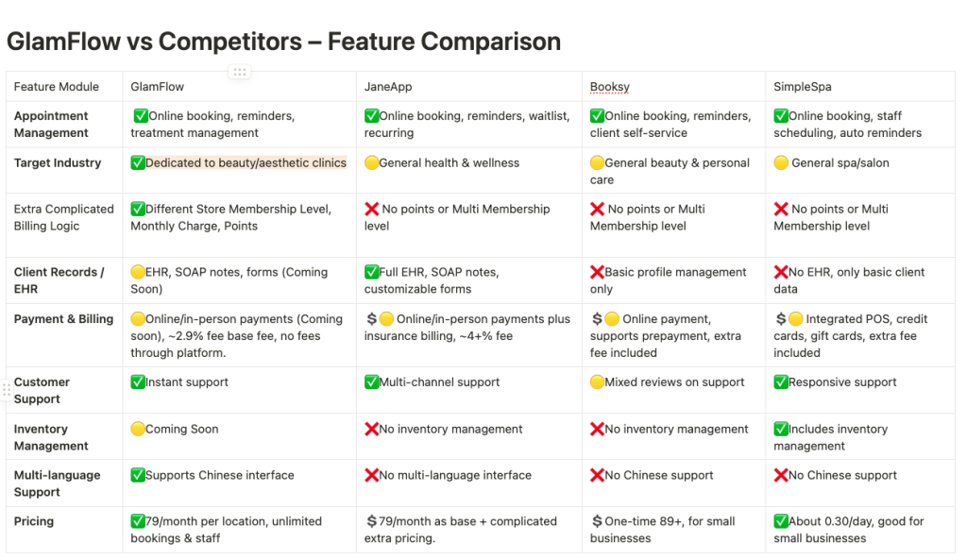Click yellow circle in JaneApp Target Industry cell

[371, 162]
